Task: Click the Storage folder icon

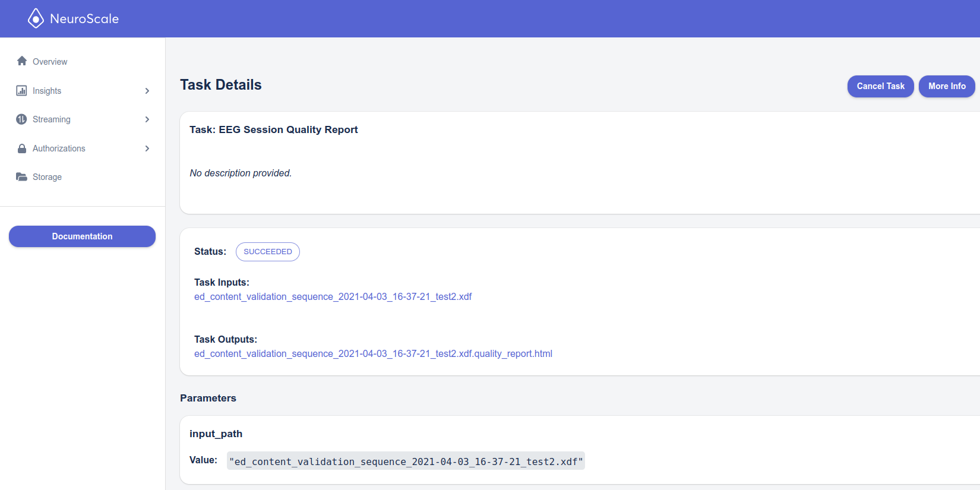Action: [21, 177]
